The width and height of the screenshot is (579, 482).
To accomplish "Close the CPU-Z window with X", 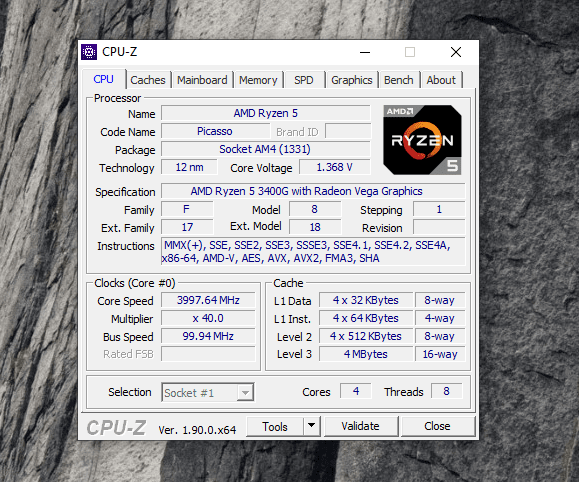I will 456,52.
